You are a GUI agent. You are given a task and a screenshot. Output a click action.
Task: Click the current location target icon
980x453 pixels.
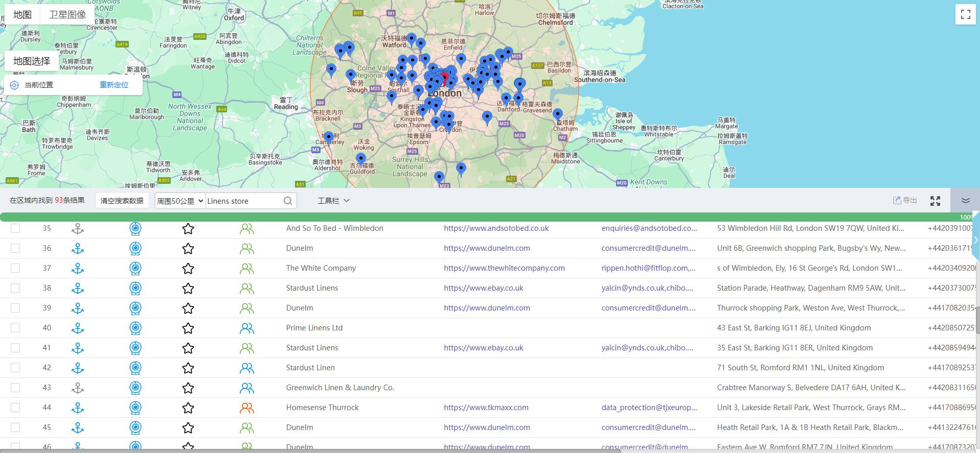click(x=14, y=85)
